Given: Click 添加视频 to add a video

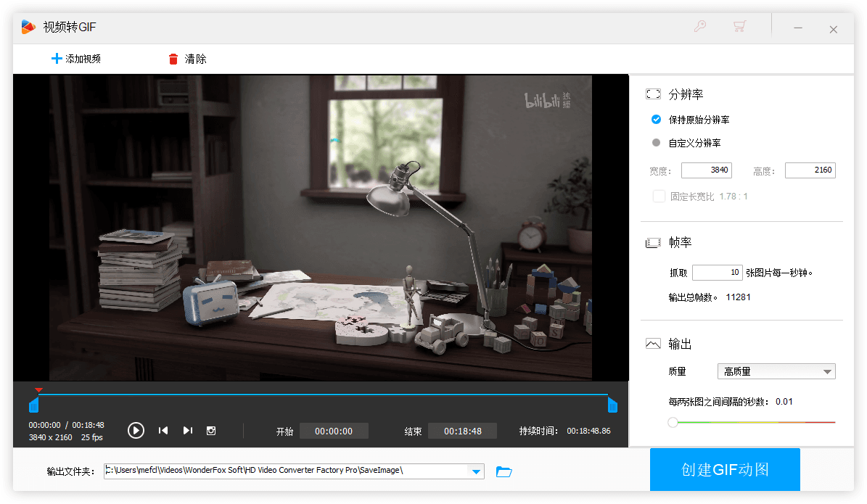Looking at the screenshot, I should pos(76,59).
